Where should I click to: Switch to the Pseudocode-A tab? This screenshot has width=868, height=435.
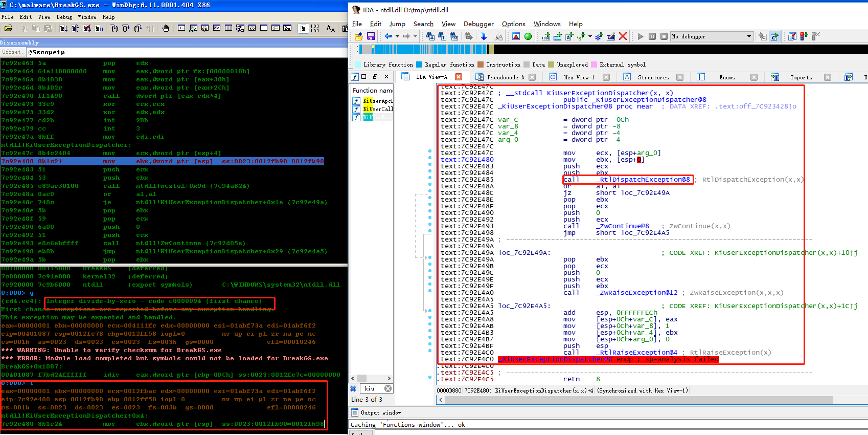tap(505, 77)
